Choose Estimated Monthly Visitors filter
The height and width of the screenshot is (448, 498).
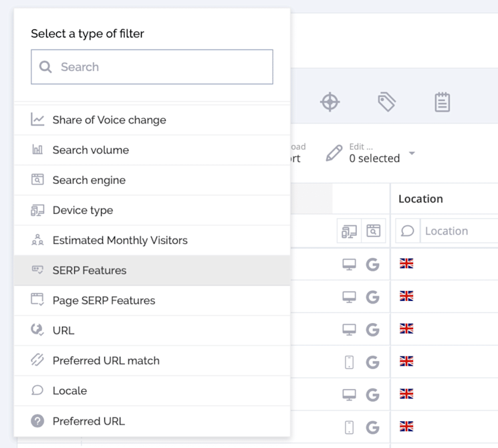click(x=120, y=241)
